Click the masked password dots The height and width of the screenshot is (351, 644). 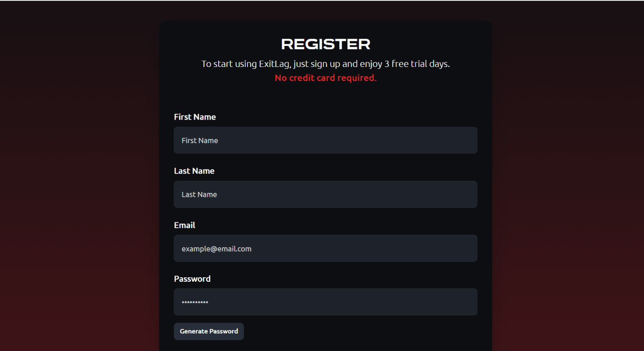pos(195,302)
